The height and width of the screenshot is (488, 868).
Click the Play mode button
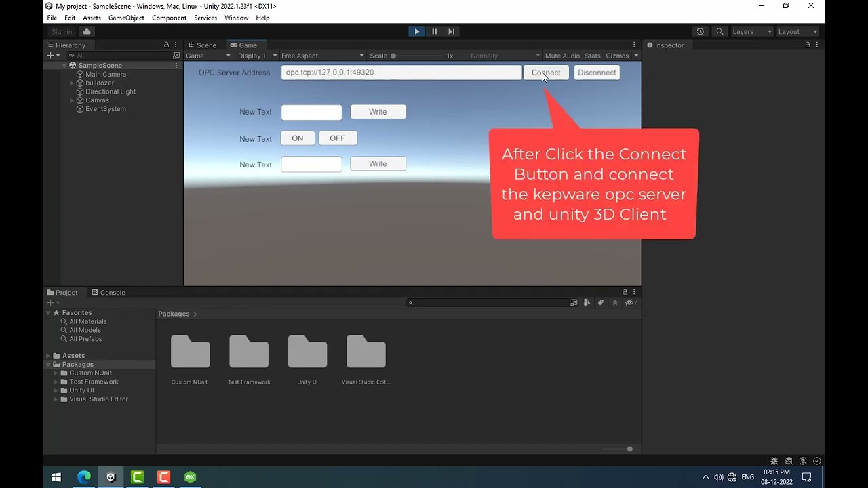(x=416, y=31)
